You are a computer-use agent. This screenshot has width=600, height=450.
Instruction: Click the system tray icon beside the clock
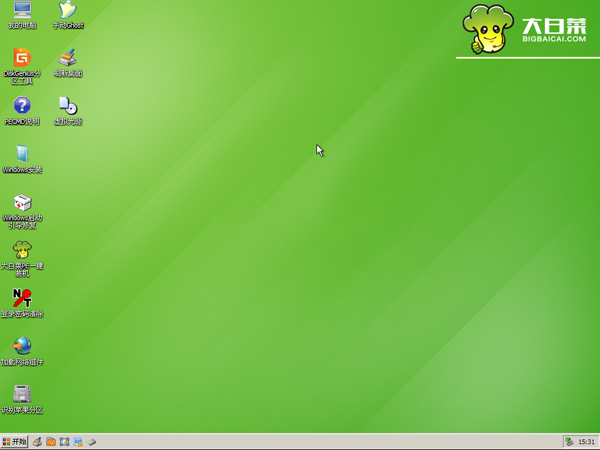coord(569,442)
